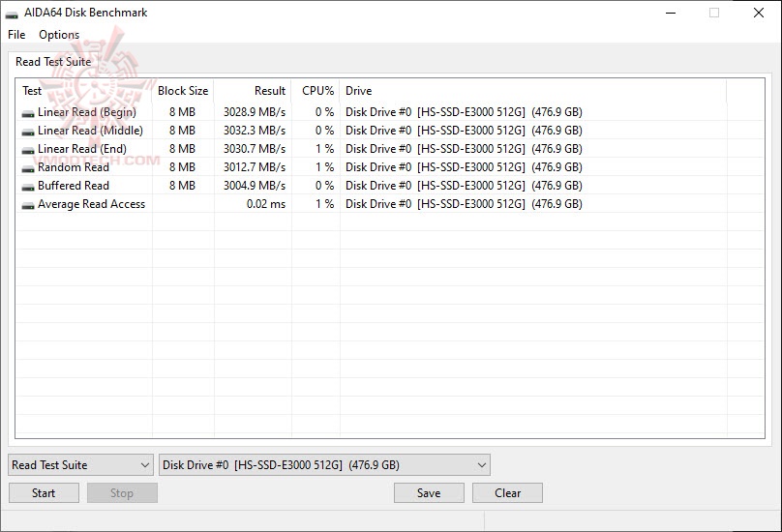This screenshot has height=532, width=782.
Task: Click the AIDA64 title bar disk icon
Action: pyautogui.click(x=12, y=14)
